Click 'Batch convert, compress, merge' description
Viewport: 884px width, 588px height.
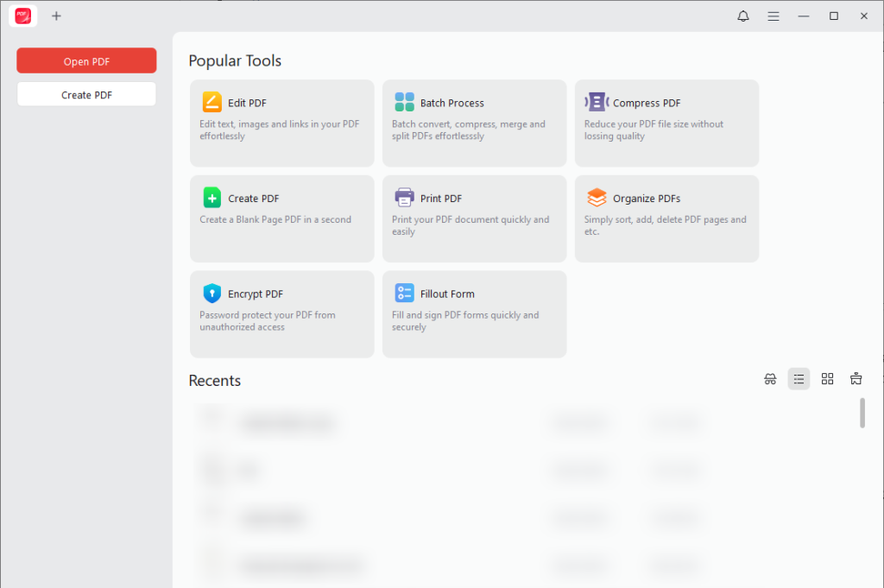tap(469, 130)
